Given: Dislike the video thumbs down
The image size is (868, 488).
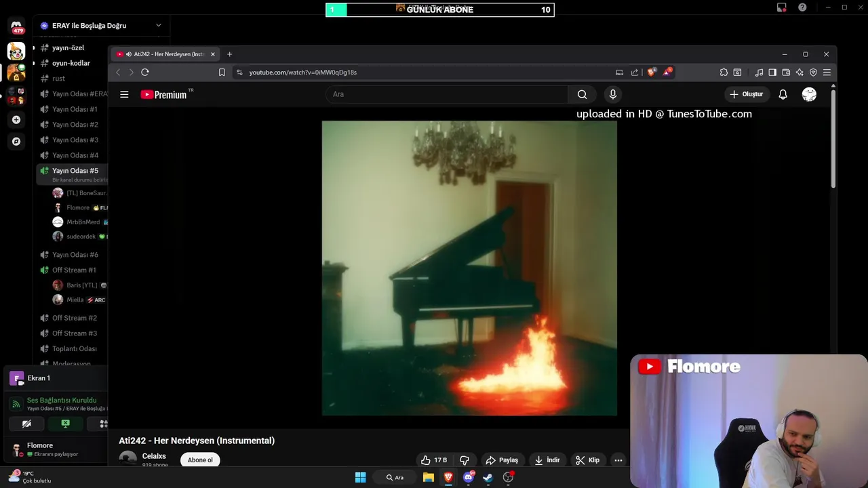Looking at the screenshot, I should point(465,460).
